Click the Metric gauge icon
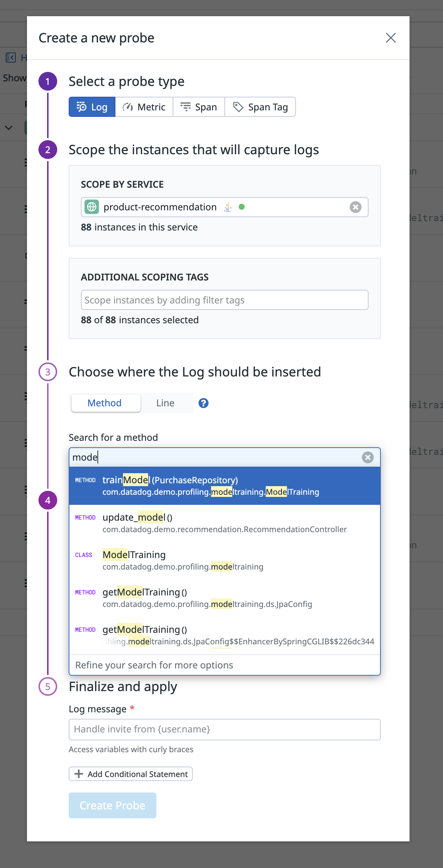Viewport: 443px width, 868px height. click(128, 107)
